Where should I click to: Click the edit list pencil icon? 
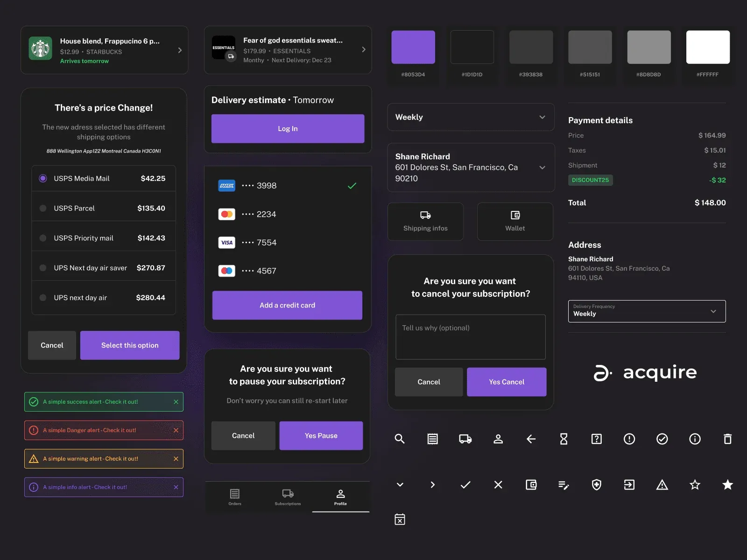(x=564, y=485)
